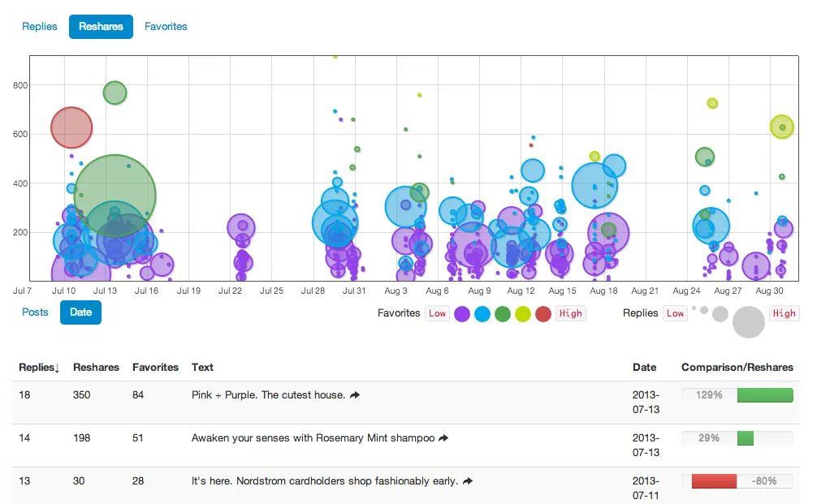This screenshot has height=504, width=817.
Task: Toggle x-axis to Posts
Action: click(35, 312)
